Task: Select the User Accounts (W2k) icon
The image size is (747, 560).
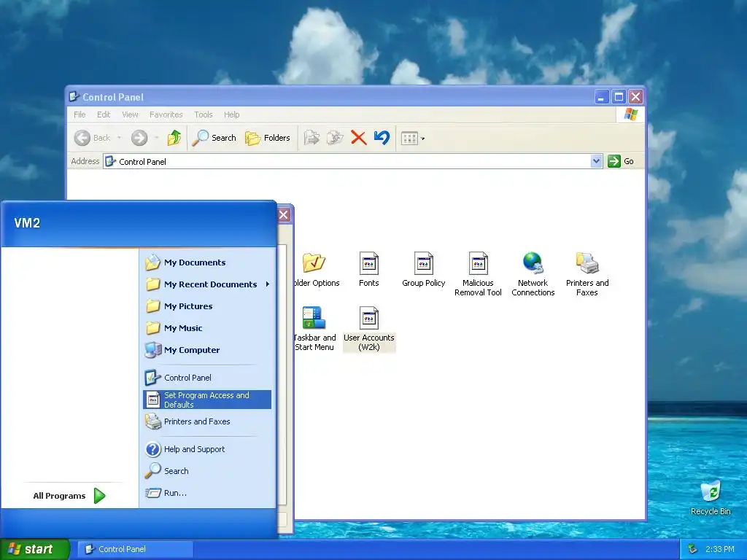Action: [x=368, y=329]
